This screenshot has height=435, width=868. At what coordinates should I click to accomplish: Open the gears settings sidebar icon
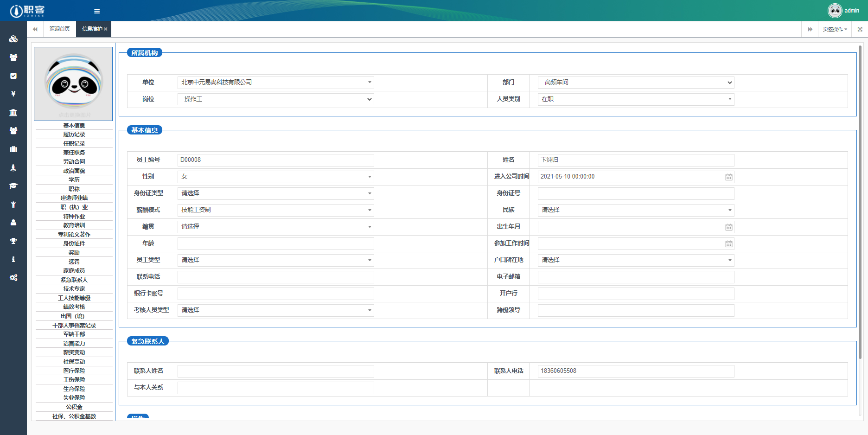(x=13, y=277)
